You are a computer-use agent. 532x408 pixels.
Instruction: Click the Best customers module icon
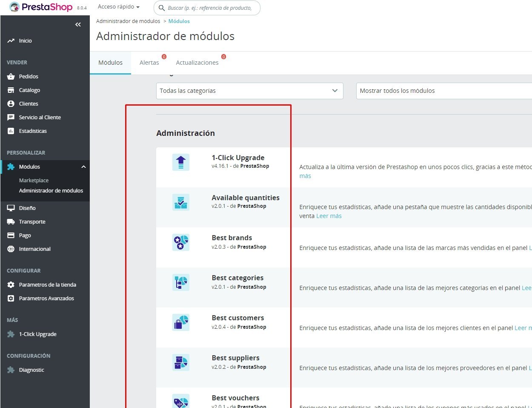point(181,322)
